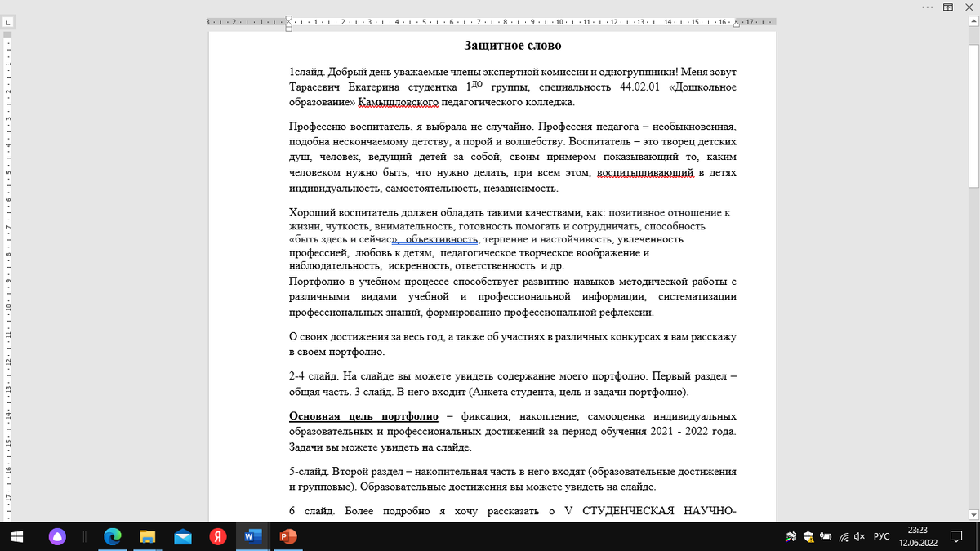Image resolution: width=980 pixels, height=551 pixels.
Task: Click the colorful printer tray icon
Action: [x=791, y=536]
